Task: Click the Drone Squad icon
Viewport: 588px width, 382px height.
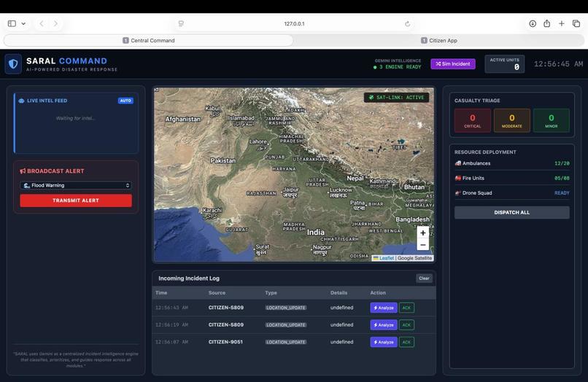Action: [x=458, y=193]
